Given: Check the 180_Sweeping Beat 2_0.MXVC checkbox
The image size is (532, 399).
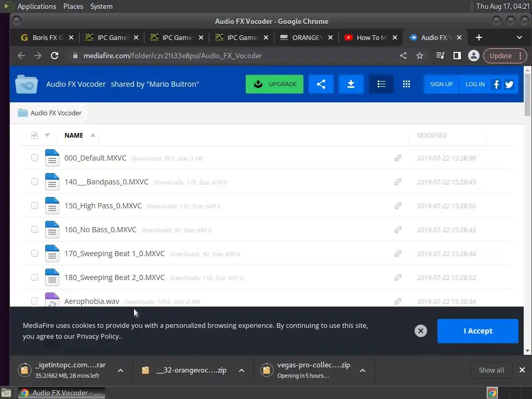Looking at the screenshot, I should tap(34, 277).
